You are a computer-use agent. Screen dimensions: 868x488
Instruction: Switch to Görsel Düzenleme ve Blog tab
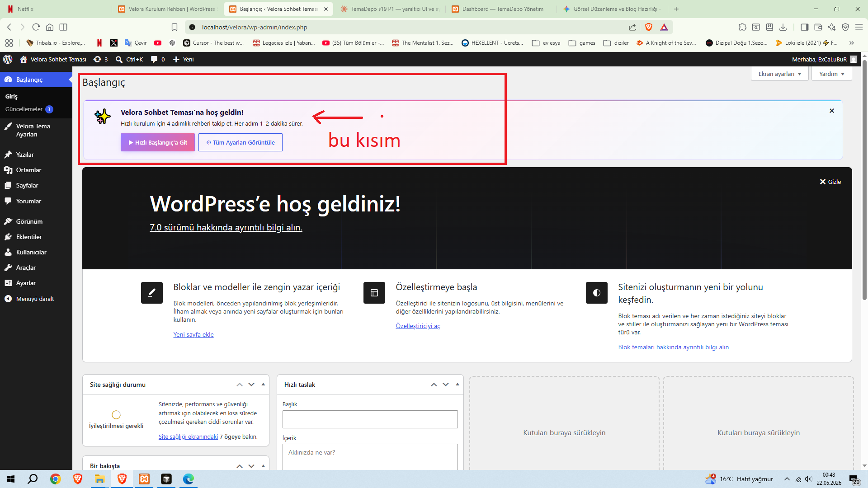click(x=613, y=9)
